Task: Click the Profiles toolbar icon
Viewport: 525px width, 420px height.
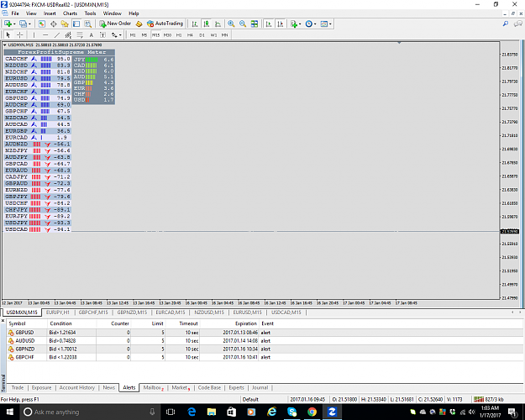Action: coord(24,24)
